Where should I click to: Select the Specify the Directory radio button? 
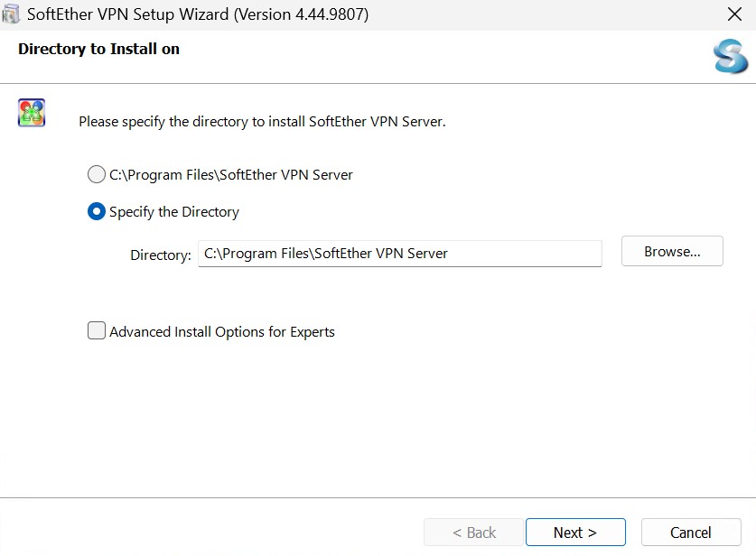[x=96, y=211]
